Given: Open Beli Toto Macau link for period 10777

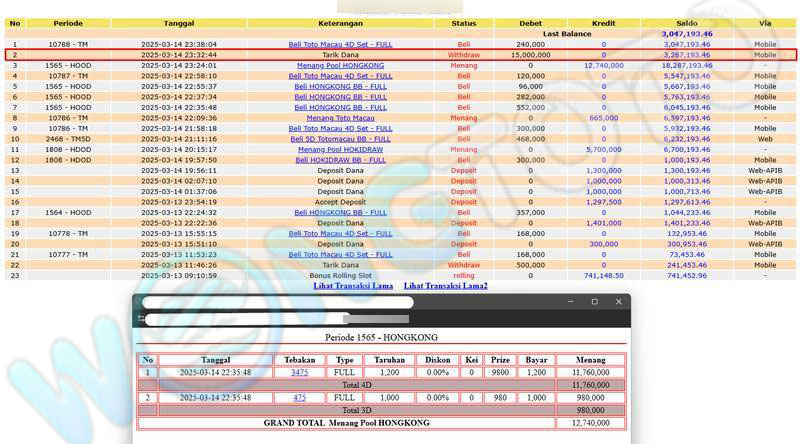Looking at the screenshot, I should tap(340, 254).
